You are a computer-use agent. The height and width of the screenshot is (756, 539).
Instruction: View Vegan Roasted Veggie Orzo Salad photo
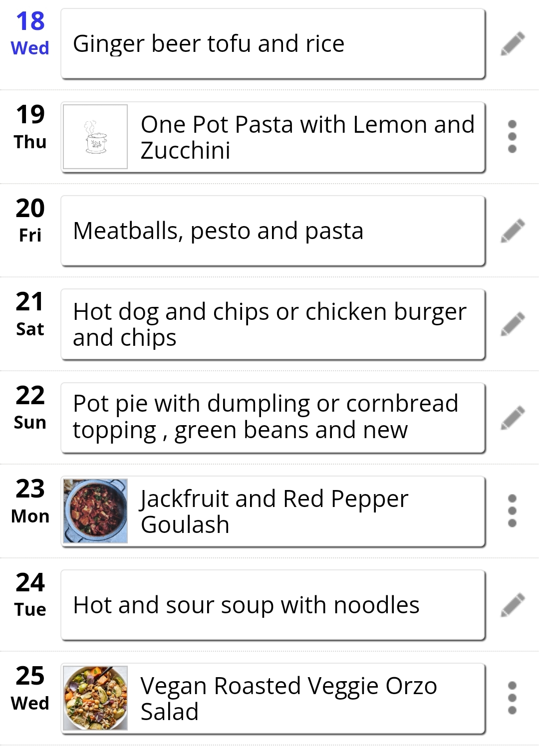coord(95,698)
